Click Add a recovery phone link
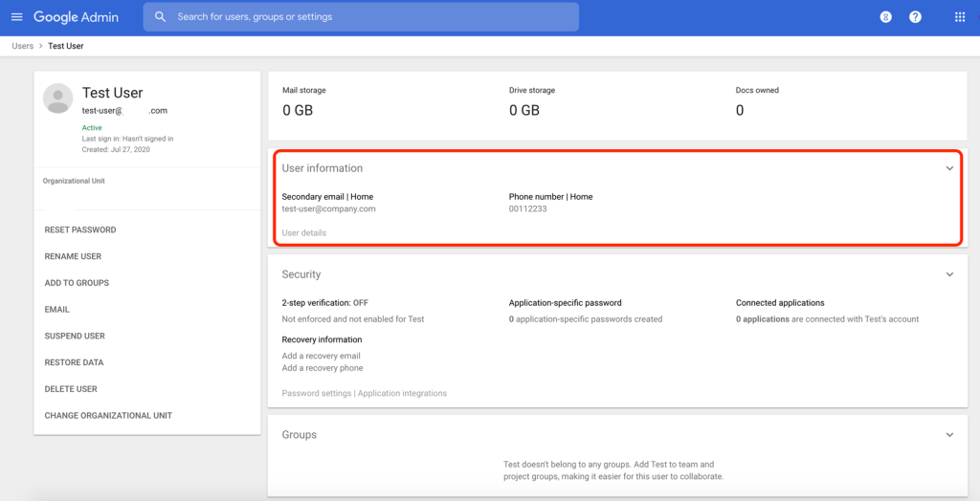Image resolution: width=980 pixels, height=501 pixels. (323, 368)
